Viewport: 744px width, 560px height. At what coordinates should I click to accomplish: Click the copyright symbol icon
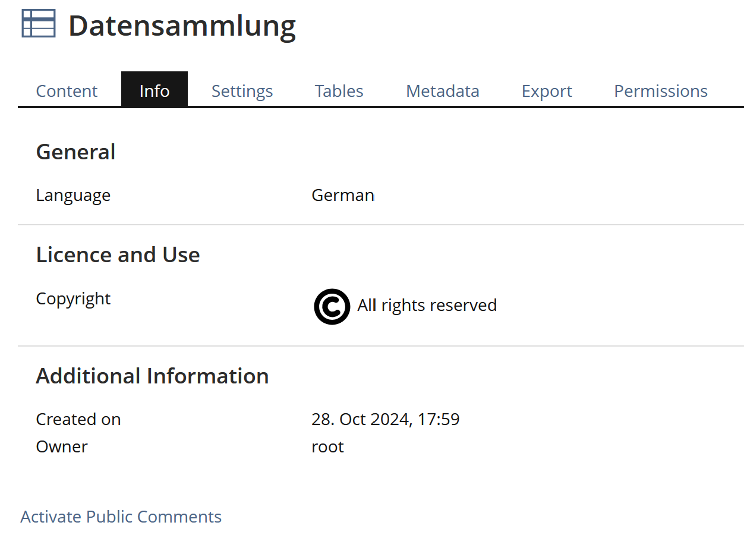[332, 307]
